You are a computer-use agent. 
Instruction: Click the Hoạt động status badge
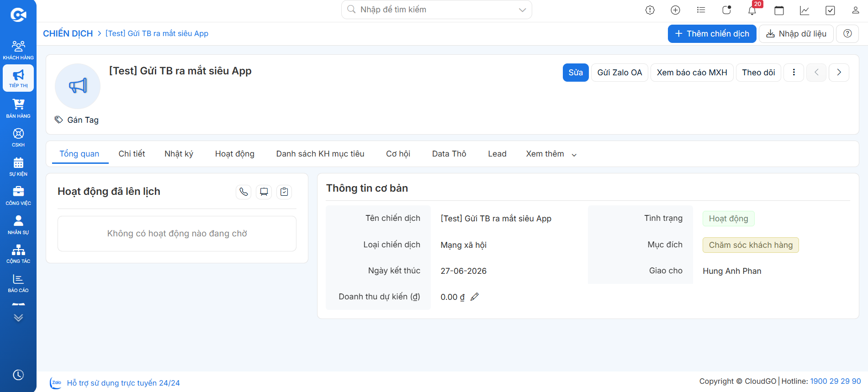[x=729, y=219]
